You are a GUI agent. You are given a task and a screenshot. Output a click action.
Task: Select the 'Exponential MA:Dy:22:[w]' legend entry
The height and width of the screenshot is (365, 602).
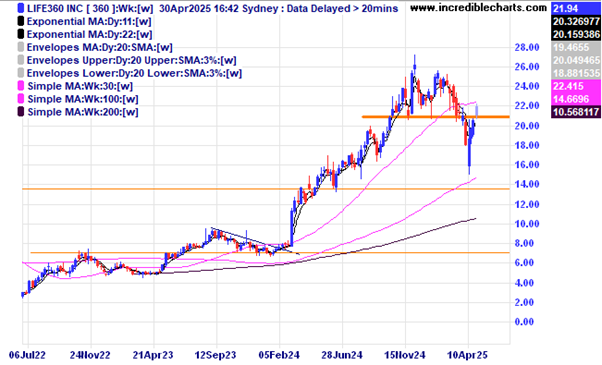[x=89, y=35]
